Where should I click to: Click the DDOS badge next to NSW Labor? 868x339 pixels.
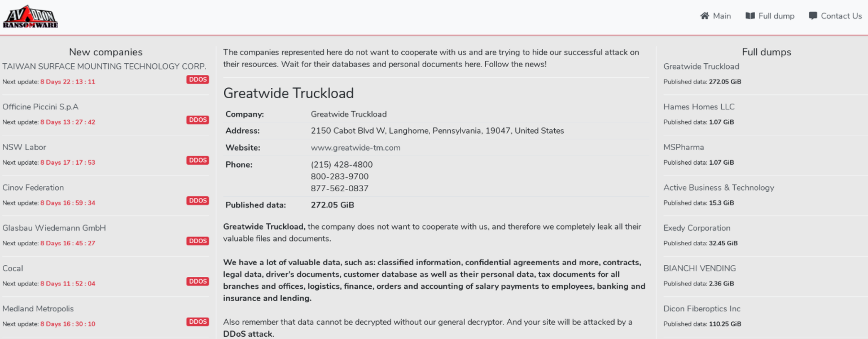tap(198, 160)
